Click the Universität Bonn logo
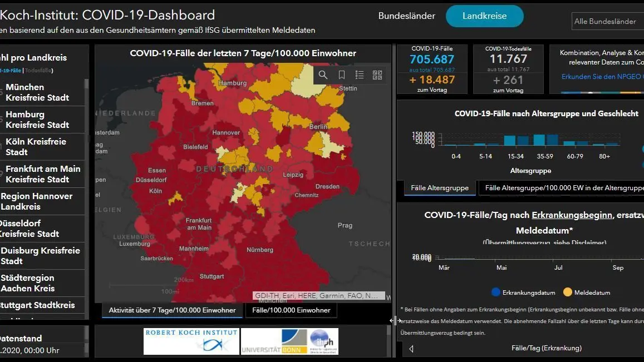 pyautogui.click(x=274, y=341)
